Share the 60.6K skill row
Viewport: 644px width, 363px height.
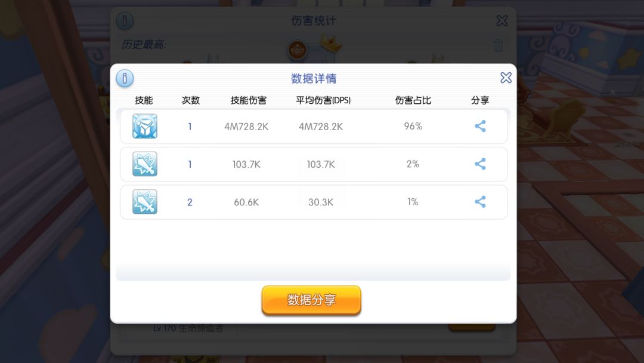coord(480,202)
